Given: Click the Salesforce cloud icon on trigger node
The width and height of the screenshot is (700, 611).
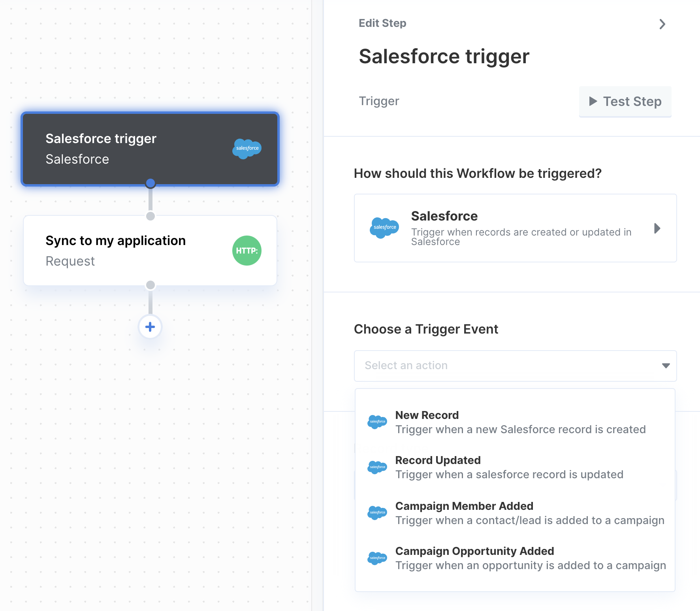Looking at the screenshot, I should click(247, 149).
